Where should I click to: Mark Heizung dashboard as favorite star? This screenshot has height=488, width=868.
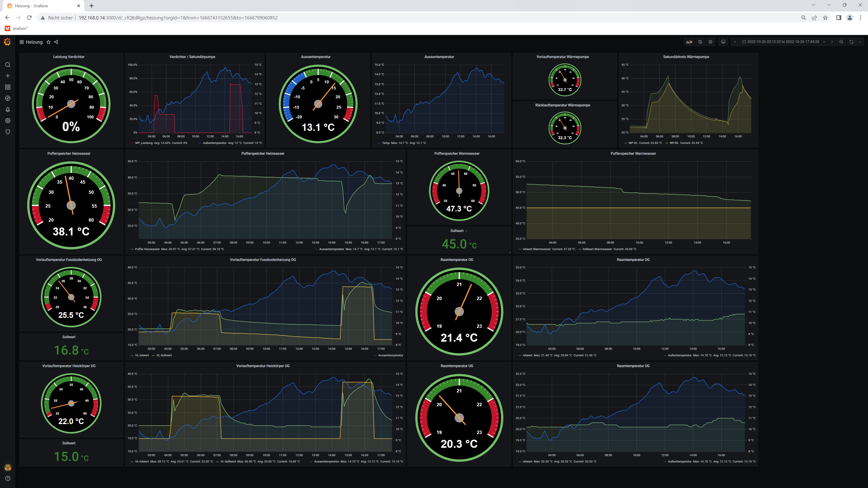click(x=49, y=42)
